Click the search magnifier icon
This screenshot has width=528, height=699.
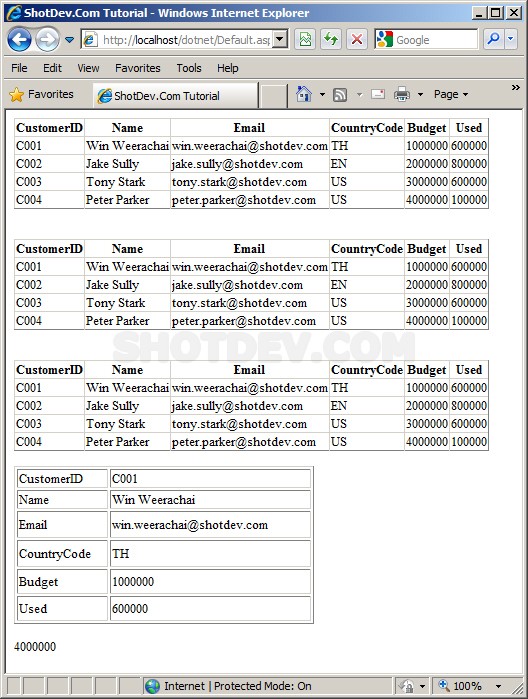(493, 39)
